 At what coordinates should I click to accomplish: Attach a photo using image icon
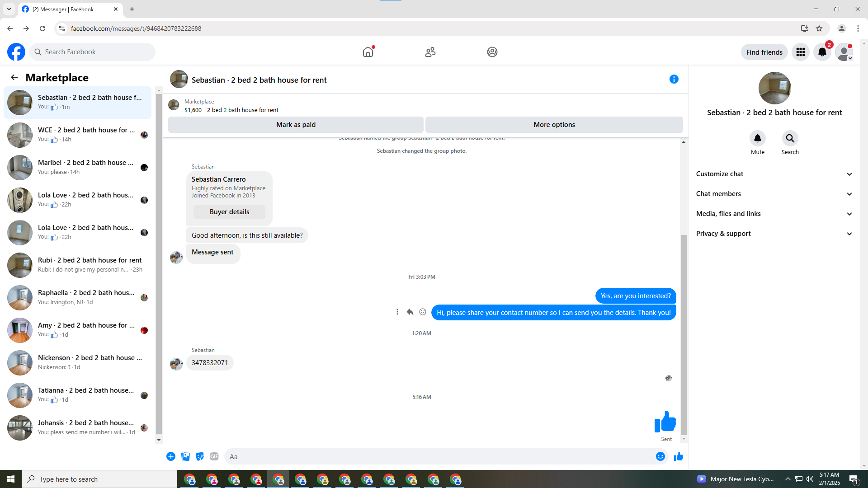[x=185, y=456]
